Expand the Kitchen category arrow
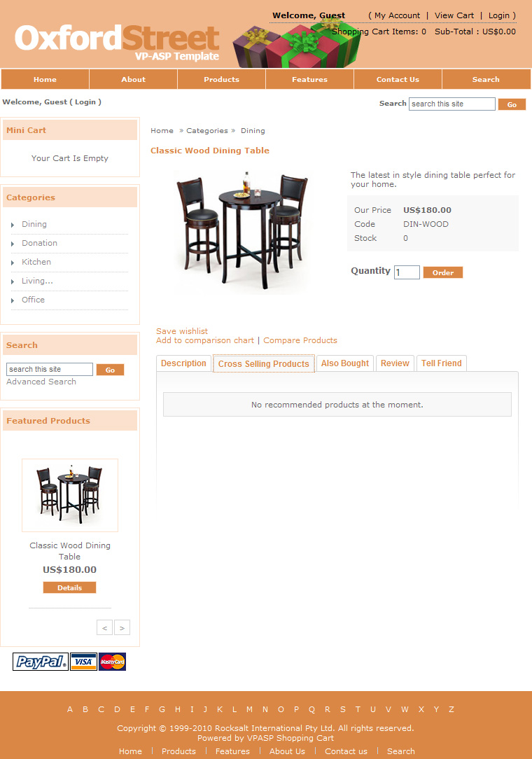Image resolution: width=532 pixels, height=759 pixels. click(x=13, y=263)
